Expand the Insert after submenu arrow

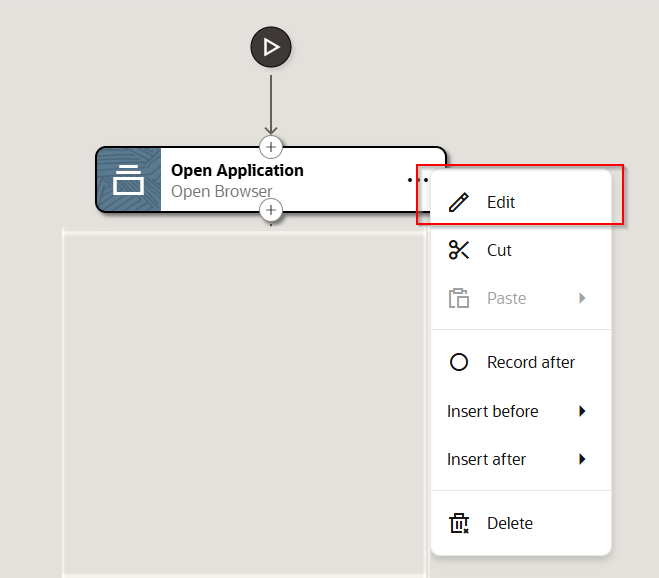tap(582, 459)
